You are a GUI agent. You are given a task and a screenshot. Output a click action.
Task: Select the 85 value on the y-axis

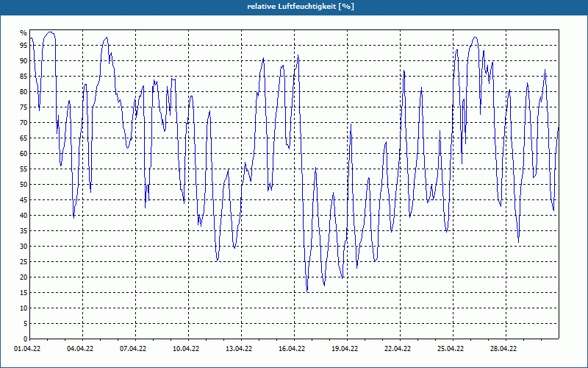[x=24, y=77]
